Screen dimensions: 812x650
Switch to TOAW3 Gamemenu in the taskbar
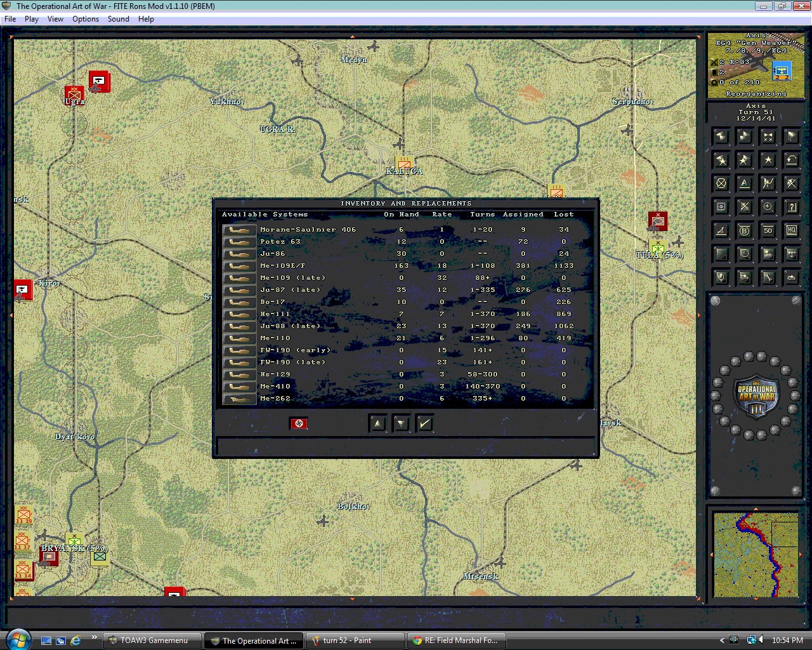tap(153, 640)
